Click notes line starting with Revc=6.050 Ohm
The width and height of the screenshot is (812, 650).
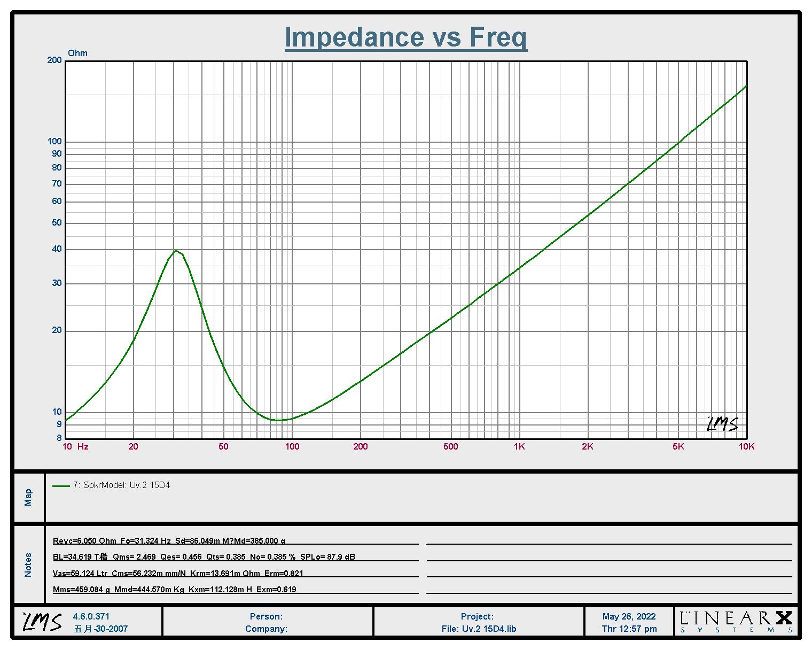[x=169, y=541]
